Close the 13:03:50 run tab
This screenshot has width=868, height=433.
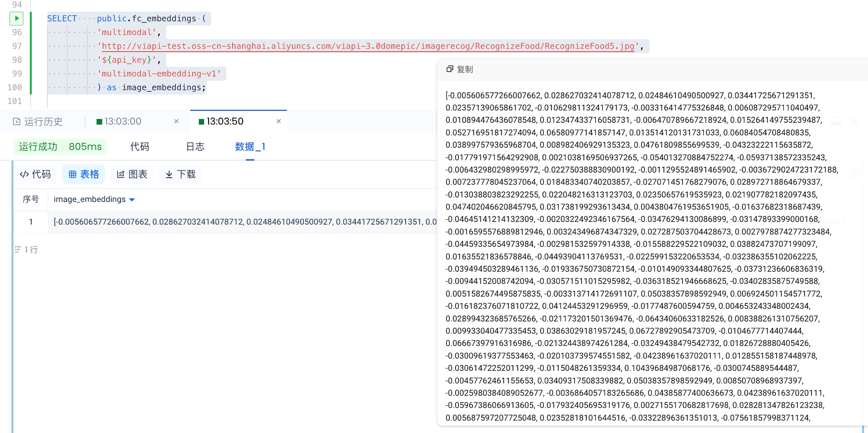[278, 121]
